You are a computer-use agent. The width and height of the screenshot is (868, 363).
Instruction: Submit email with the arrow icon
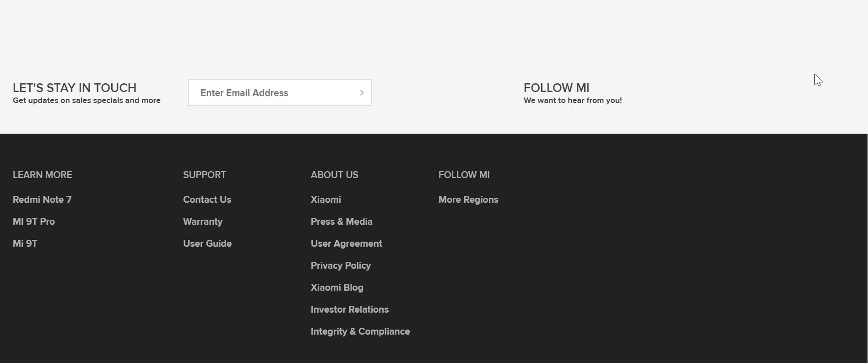(x=362, y=93)
